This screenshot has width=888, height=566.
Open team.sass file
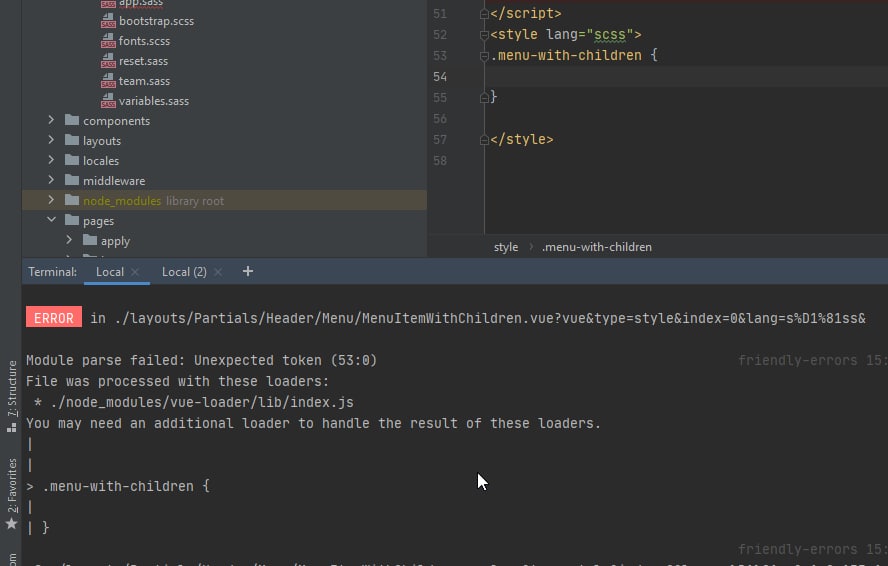[x=144, y=81]
